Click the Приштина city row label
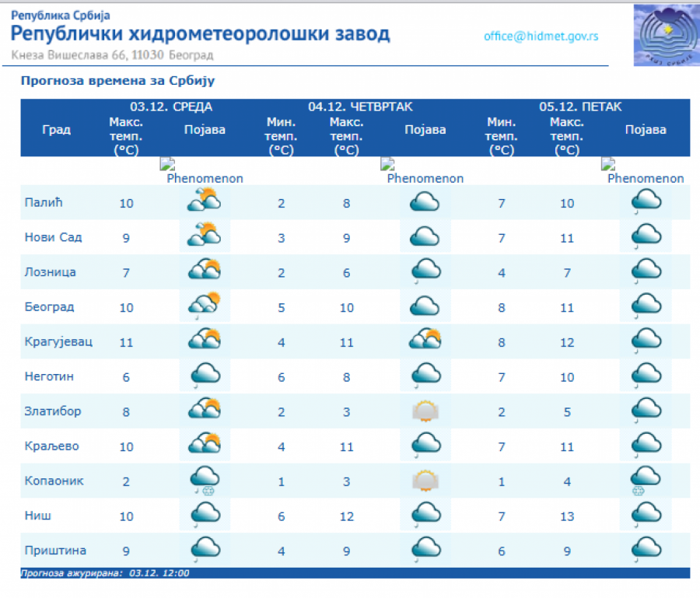Screen dimensions: 700x598 (x=54, y=551)
